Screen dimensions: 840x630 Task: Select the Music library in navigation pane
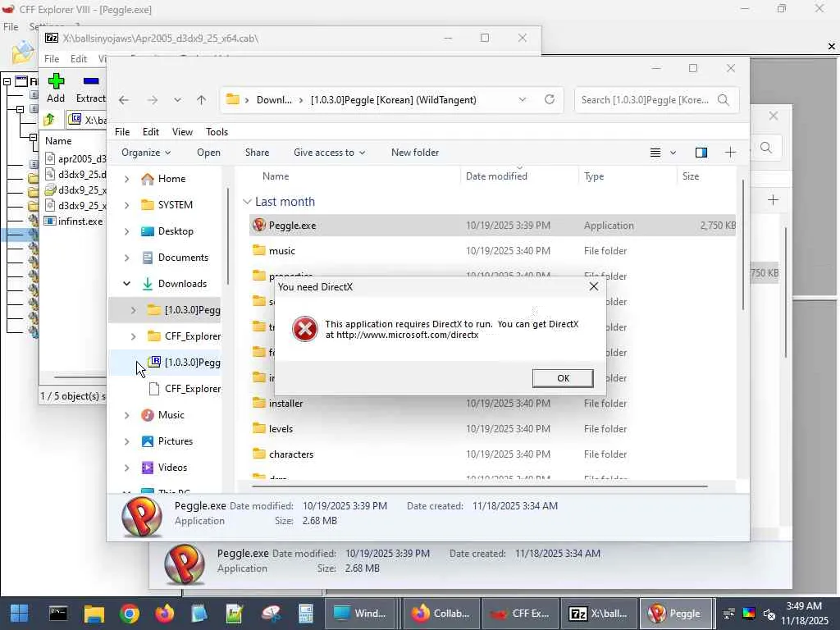pos(171,415)
